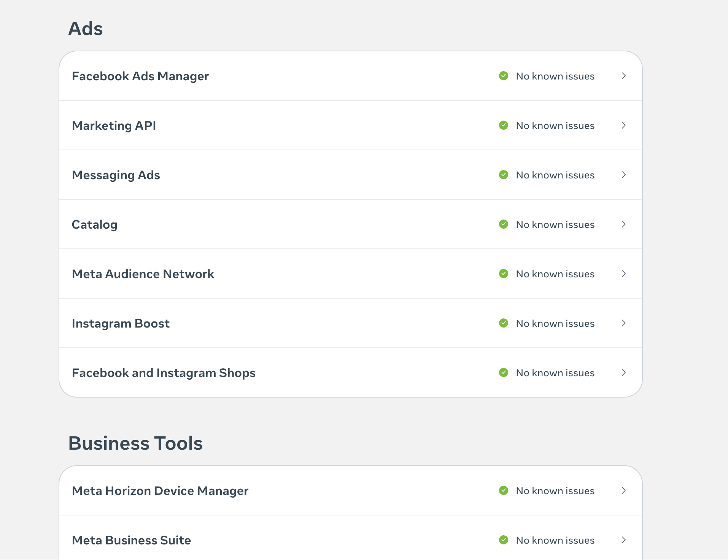This screenshot has height=560, width=728.
Task: Click 'No known issues' beside Marketing API
Action: tap(555, 126)
